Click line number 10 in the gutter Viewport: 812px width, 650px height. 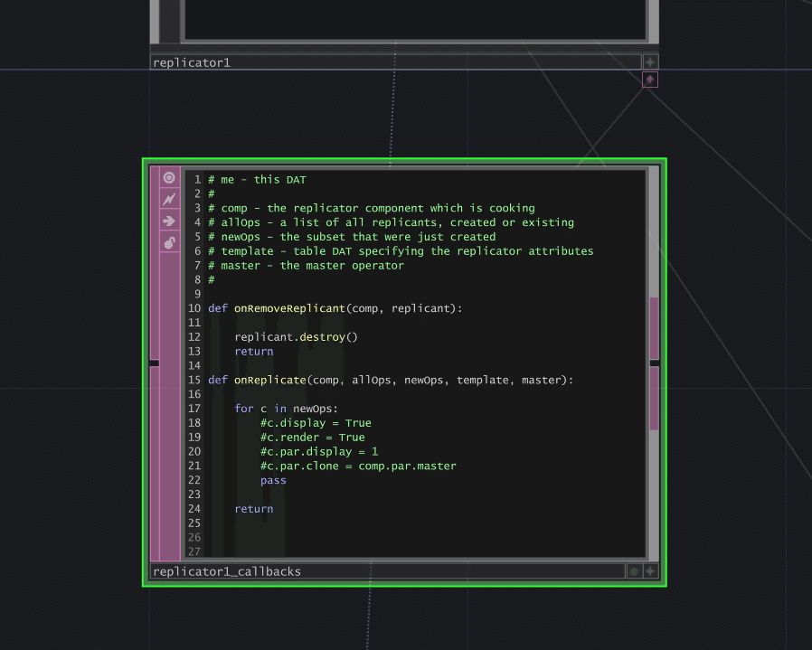pyautogui.click(x=194, y=308)
